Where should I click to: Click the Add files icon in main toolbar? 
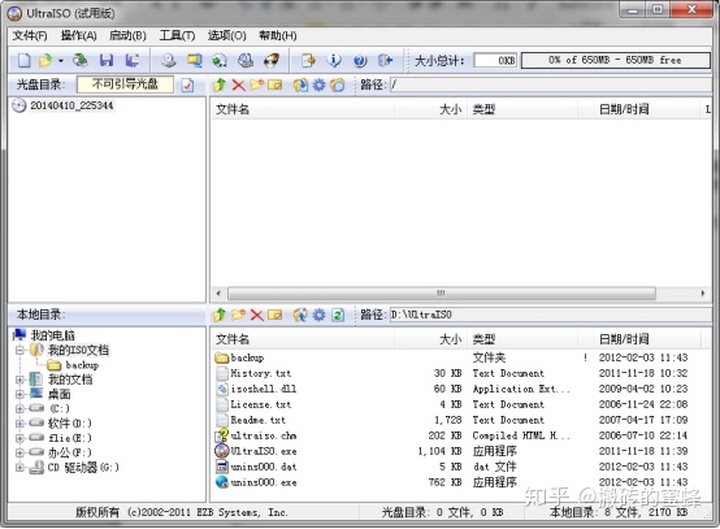[308, 61]
